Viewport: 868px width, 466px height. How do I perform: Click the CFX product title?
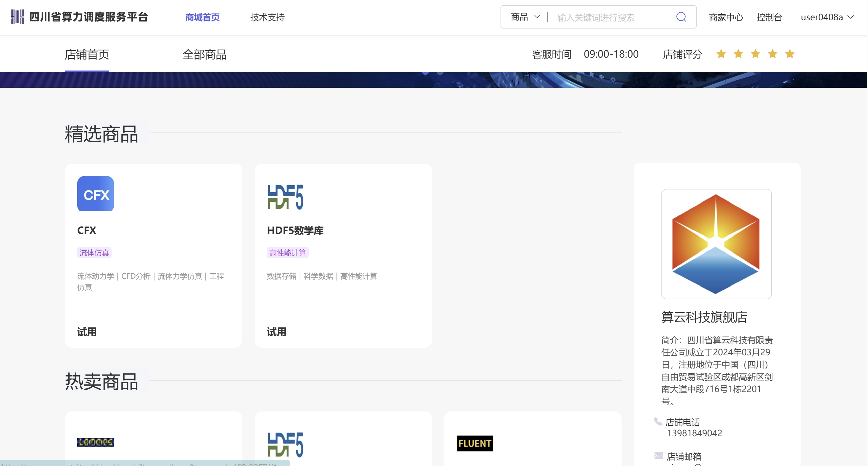pyautogui.click(x=87, y=230)
